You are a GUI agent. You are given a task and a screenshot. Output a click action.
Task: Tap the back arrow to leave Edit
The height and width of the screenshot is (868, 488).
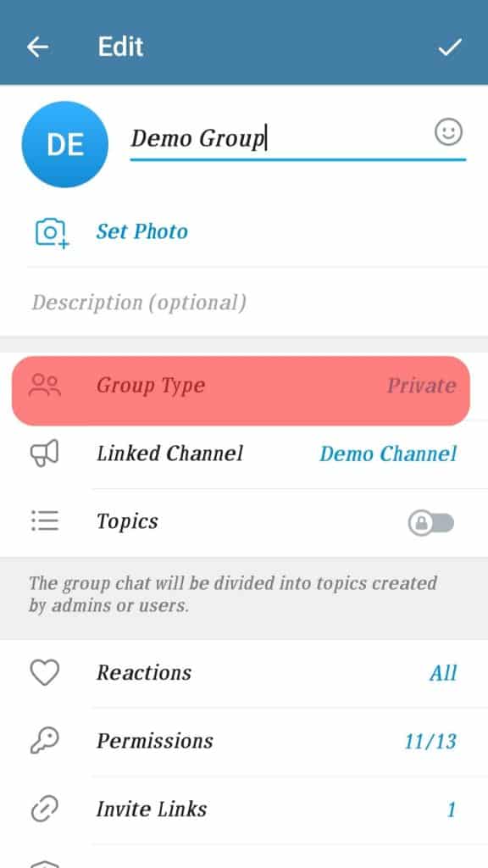tap(36, 47)
